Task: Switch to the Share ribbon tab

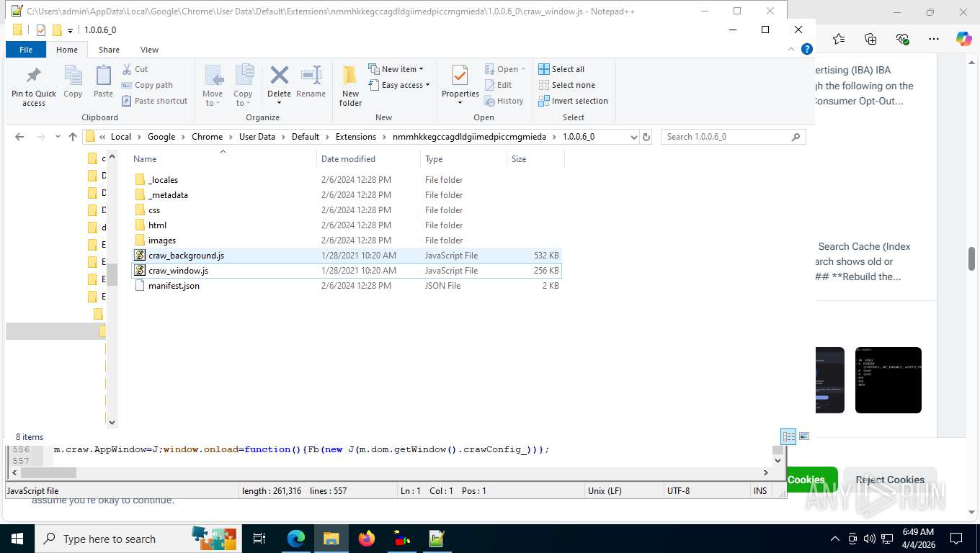Action: pyautogui.click(x=110, y=50)
